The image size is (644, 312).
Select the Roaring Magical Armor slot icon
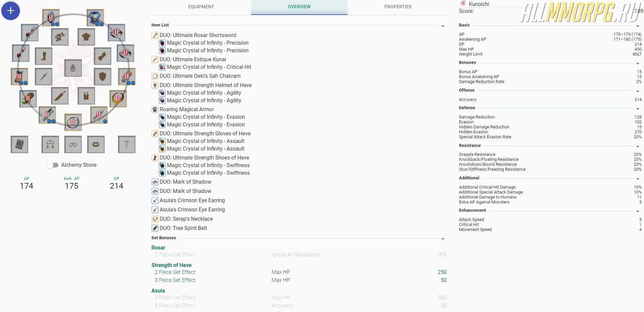point(95,18)
